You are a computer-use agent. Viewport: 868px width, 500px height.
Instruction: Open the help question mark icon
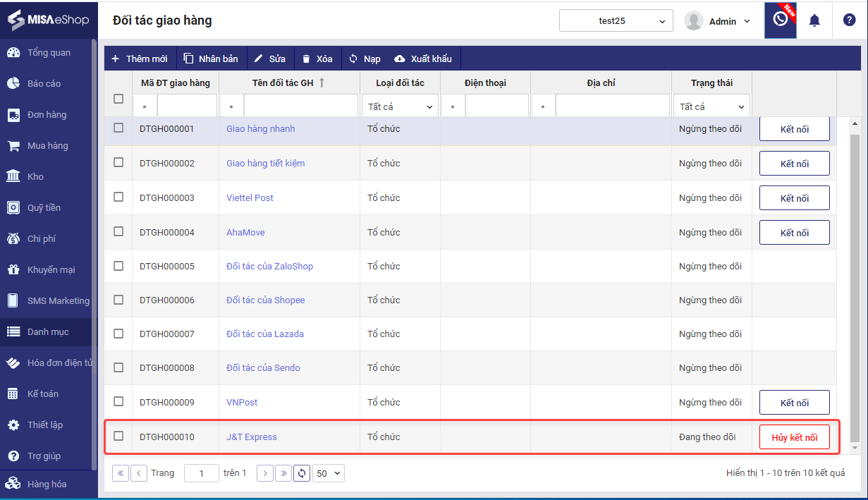click(849, 20)
